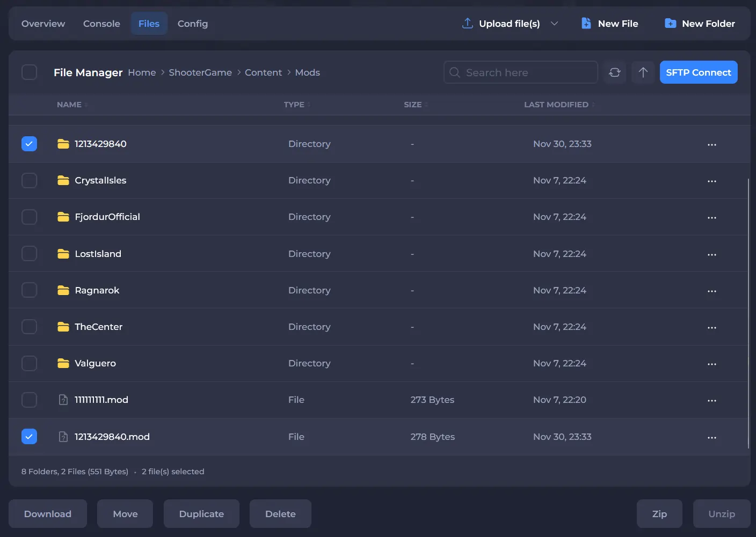Click the 278 Bytes size cell
Viewport: 756px width, 537px height.
pos(432,437)
